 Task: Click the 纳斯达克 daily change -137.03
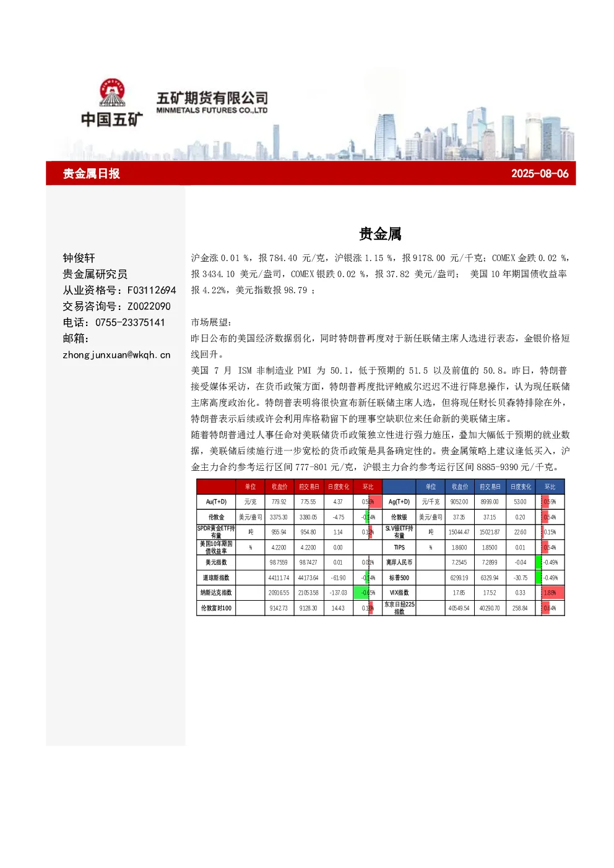[338, 593]
